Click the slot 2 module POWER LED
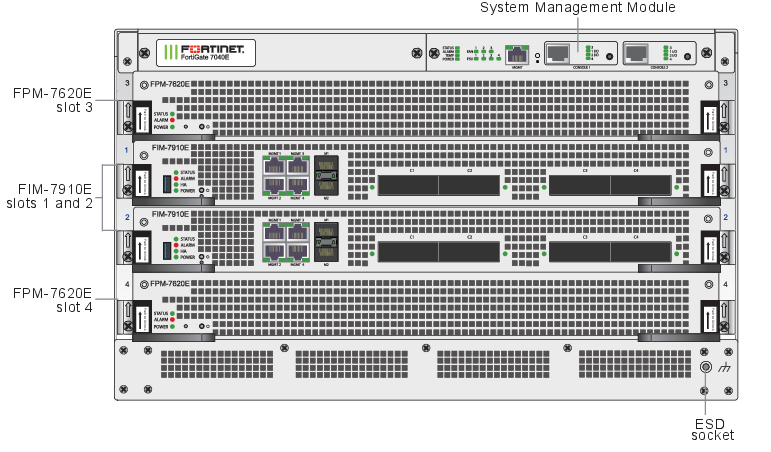This screenshot has width=771, height=452. (x=176, y=257)
